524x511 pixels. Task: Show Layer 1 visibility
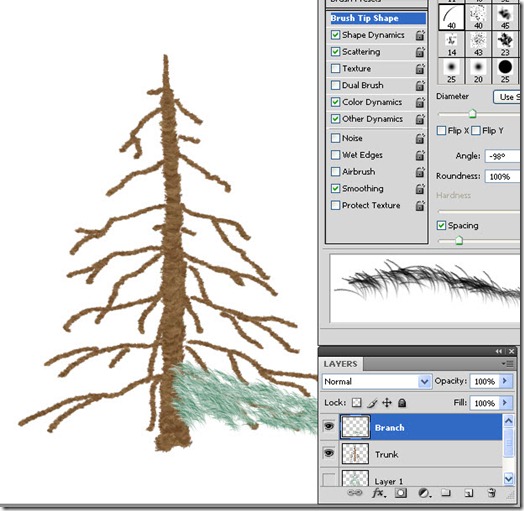point(329,479)
